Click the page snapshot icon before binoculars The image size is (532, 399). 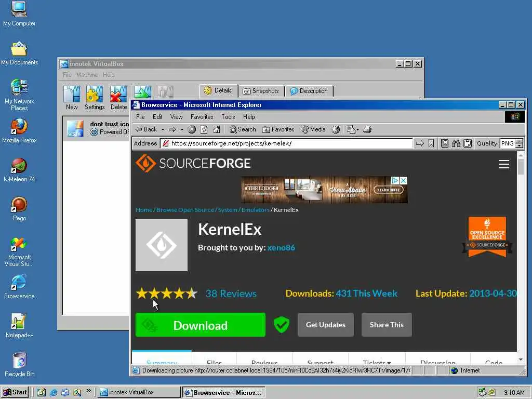(445, 143)
